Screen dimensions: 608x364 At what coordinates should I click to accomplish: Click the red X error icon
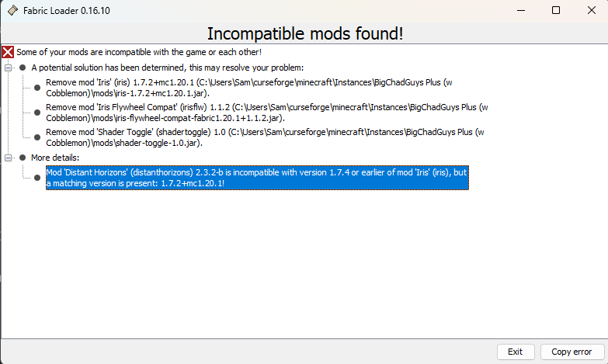(x=8, y=52)
